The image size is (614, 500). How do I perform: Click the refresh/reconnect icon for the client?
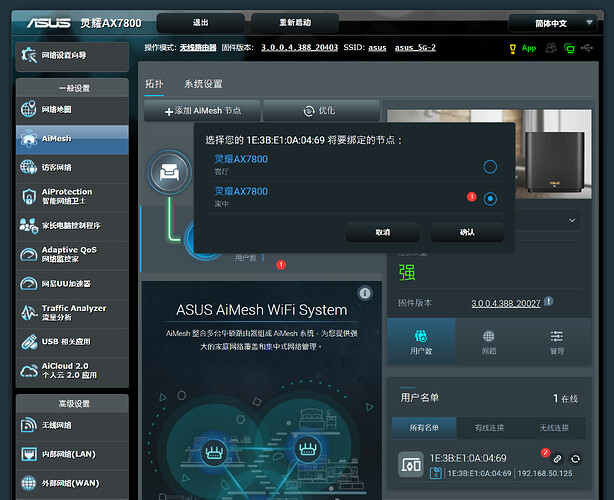tap(575, 459)
